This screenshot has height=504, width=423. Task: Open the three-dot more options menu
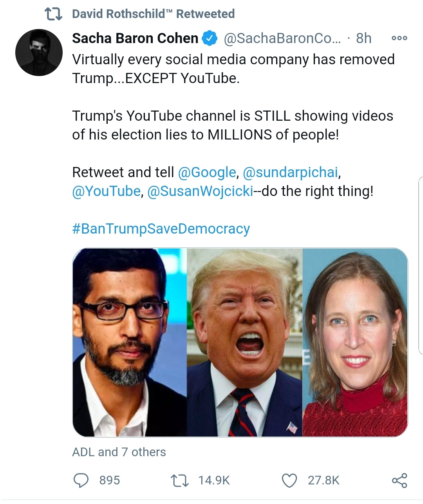pyautogui.click(x=399, y=38)
